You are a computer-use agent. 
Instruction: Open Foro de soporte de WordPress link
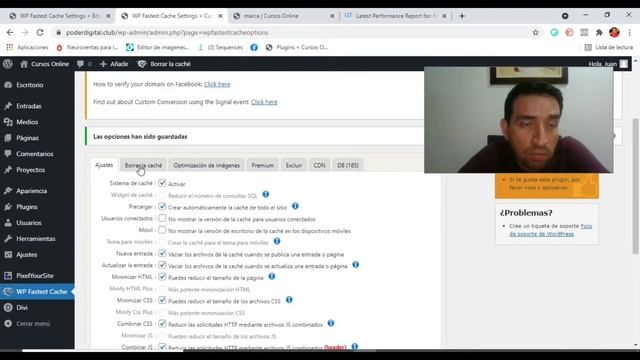[551, 230]
